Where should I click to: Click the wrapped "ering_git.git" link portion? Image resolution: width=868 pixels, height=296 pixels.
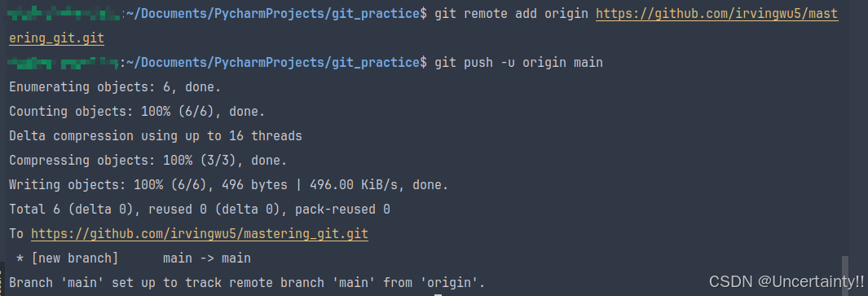pyautogui.click(x=56, y=38)
